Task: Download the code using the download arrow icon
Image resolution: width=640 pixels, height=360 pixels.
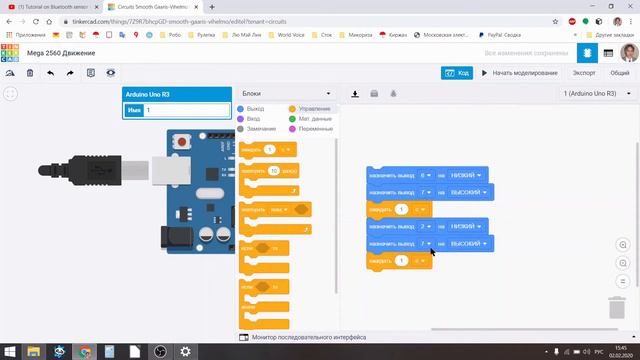Action: point(355,94)
